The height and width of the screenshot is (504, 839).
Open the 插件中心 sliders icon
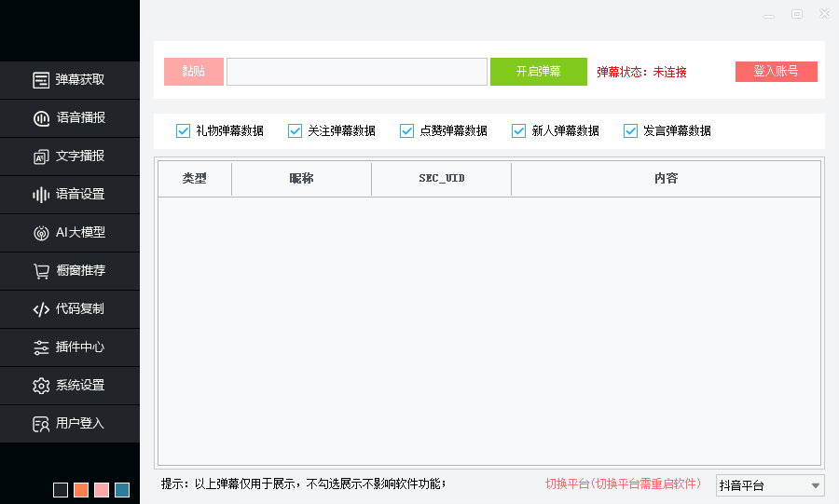(41, 347)
